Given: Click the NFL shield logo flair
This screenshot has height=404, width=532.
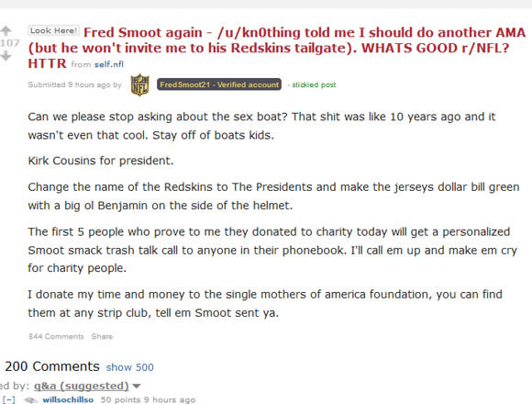Looking at the screenshot, I should click(139, 84).
